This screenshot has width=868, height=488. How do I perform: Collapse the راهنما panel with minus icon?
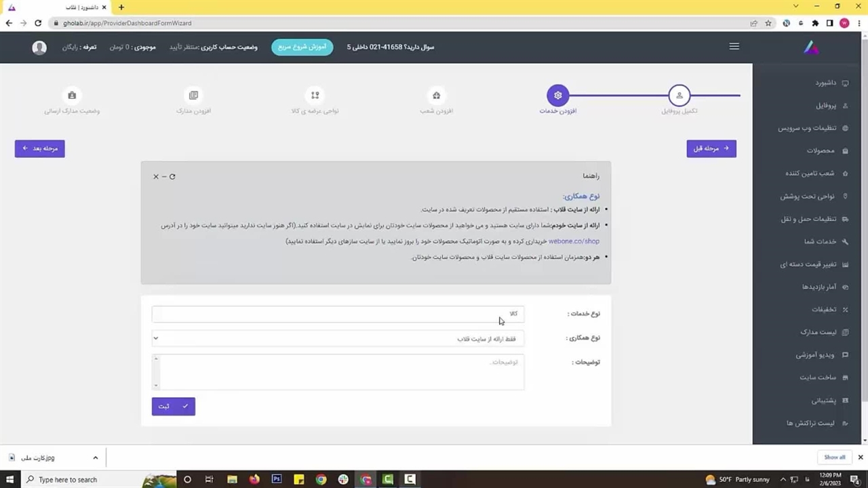163,176
